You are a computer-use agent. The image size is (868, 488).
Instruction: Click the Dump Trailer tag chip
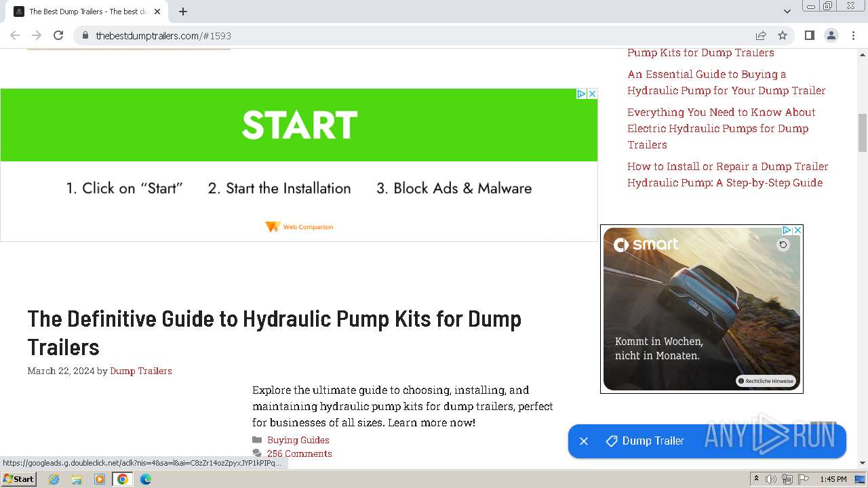pos(645,441)
